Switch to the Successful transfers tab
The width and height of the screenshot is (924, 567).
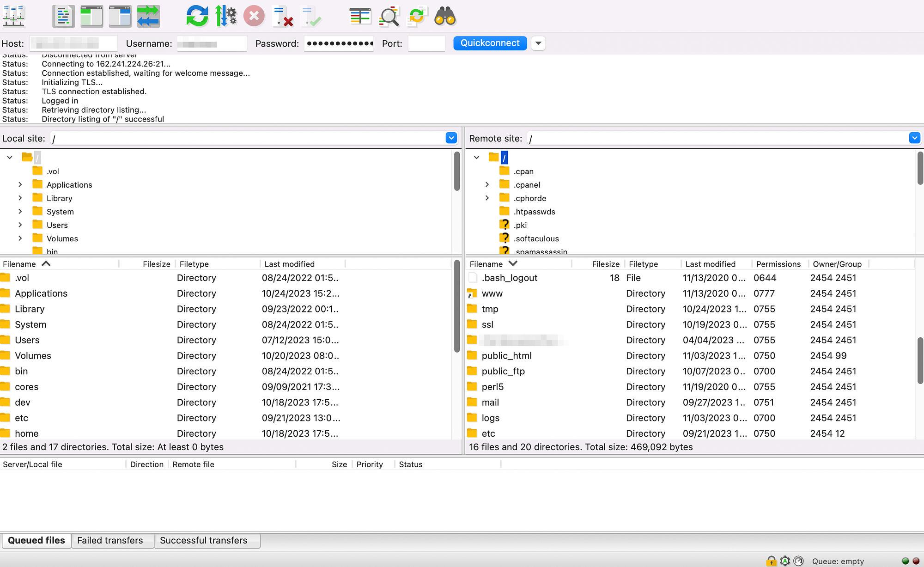point(203,540)
